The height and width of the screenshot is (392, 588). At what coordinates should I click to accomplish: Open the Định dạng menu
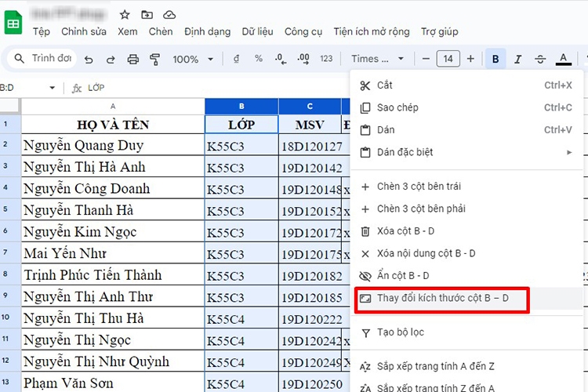pyautogui.click(x=208, y=31)
